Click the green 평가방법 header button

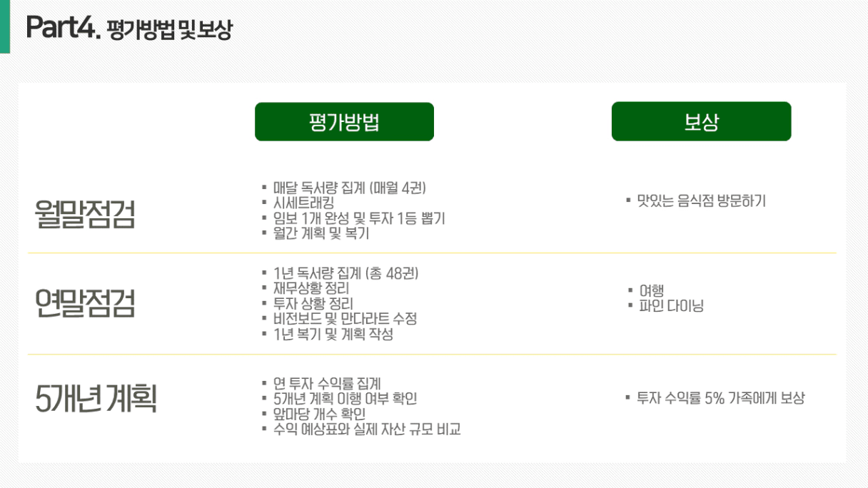click(x=344, y=121)
